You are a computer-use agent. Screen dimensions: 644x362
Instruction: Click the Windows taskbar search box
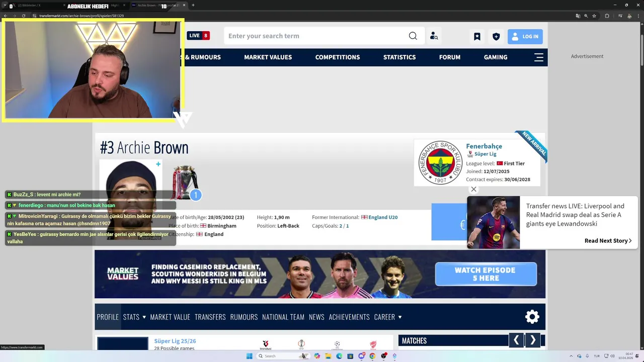tap(283, 356)
